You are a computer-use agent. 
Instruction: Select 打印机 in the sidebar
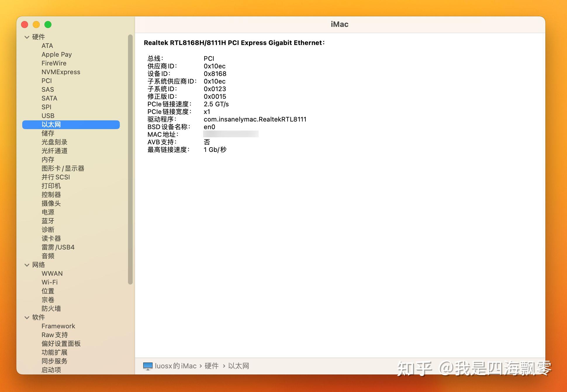click(x=51, y=186)
